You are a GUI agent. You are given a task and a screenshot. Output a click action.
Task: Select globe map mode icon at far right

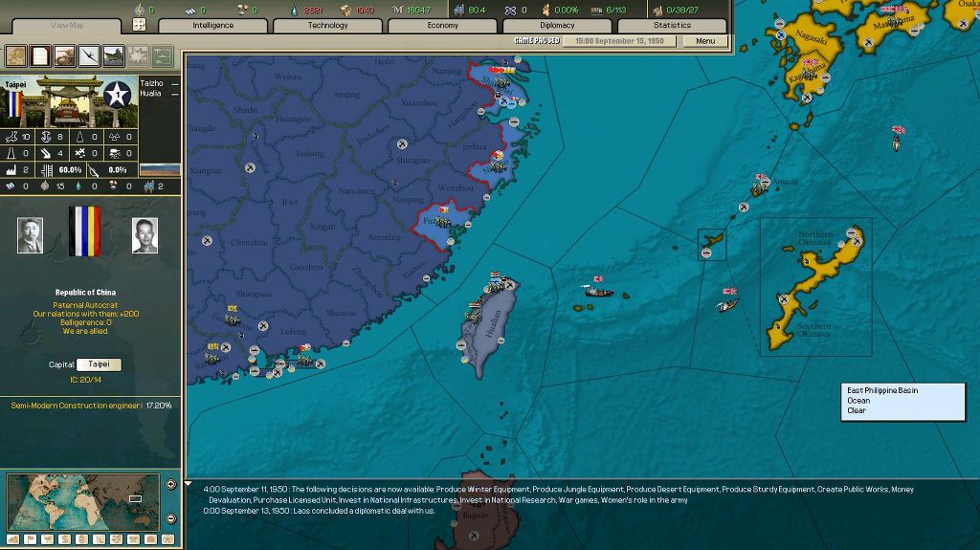[167, 539]
